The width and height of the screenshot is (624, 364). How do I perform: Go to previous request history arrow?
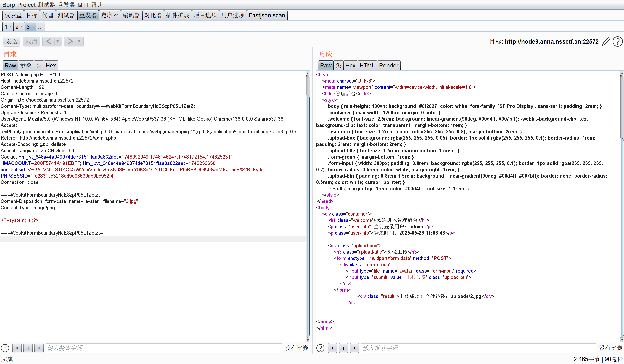tap(48, 41)
